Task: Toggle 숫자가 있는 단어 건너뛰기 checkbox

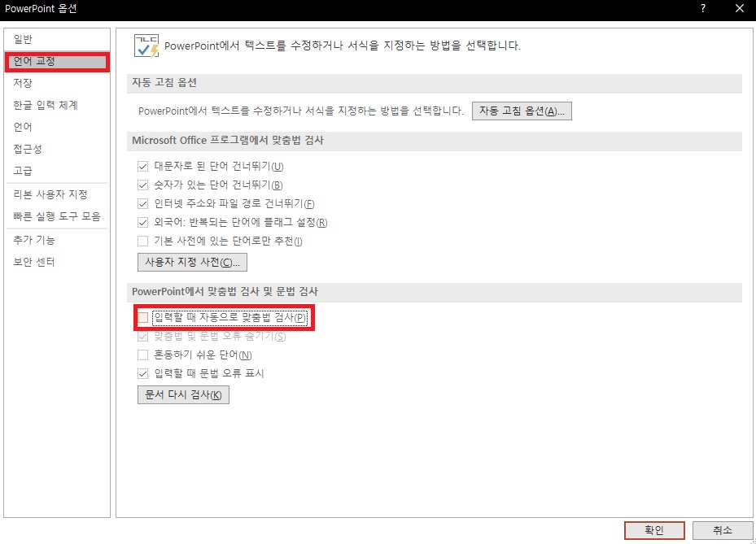Action: pos(142,185)
